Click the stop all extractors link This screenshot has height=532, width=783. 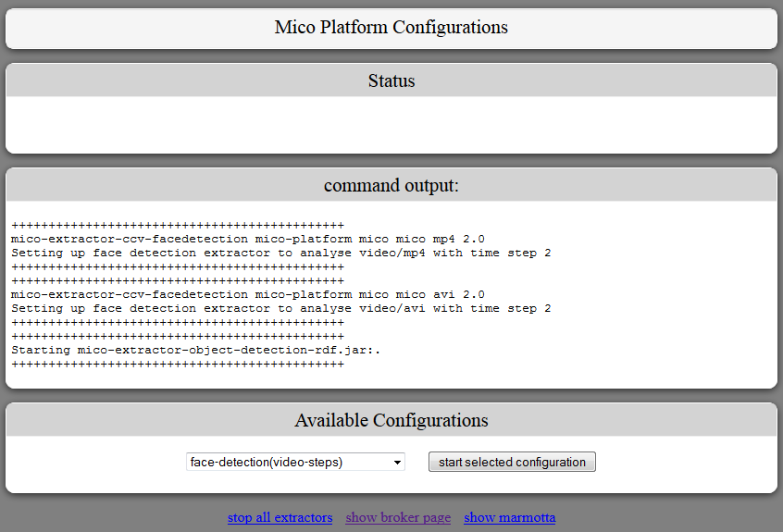click(280, 517)
